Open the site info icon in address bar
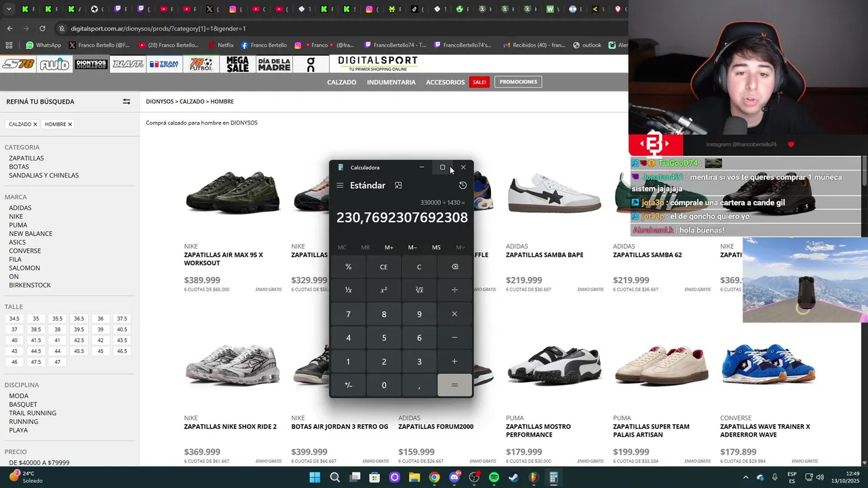The width and height of the screenshot is (868, 488). 62,28
